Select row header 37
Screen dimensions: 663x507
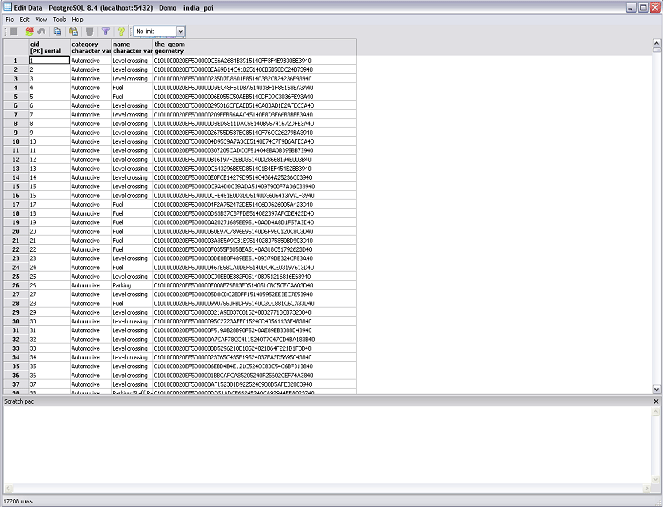(16, 384)
